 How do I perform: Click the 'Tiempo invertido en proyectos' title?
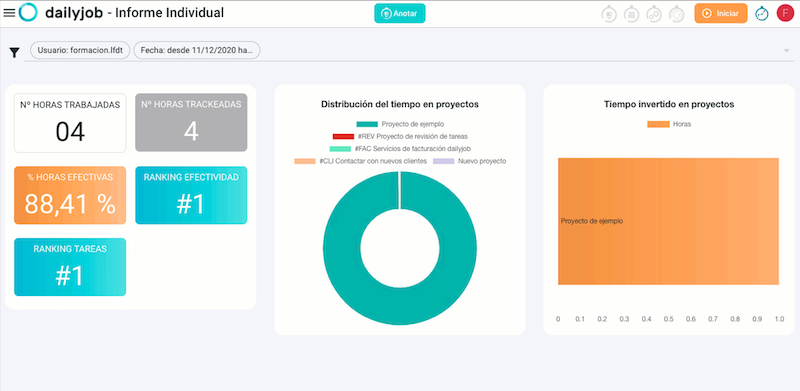[669, 104]
